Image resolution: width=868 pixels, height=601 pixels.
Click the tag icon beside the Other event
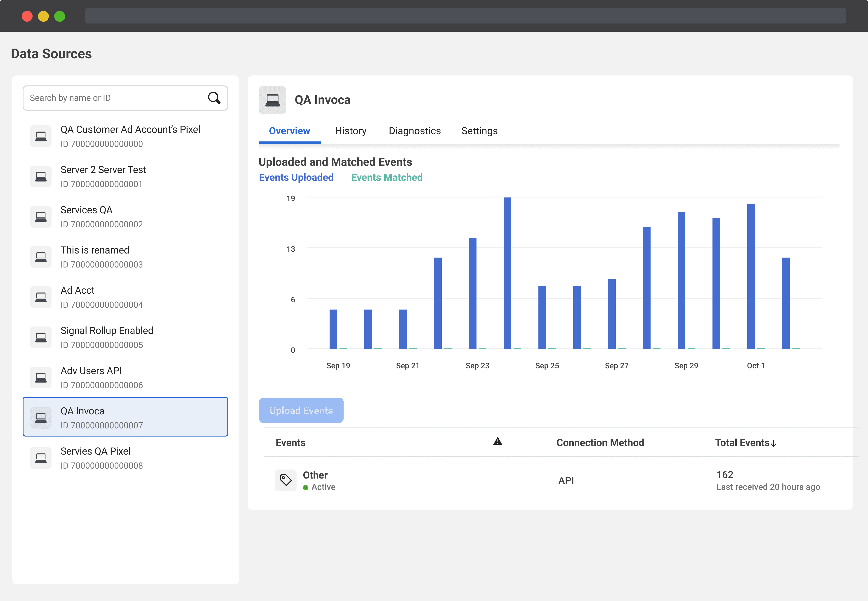tap(285, 480)
